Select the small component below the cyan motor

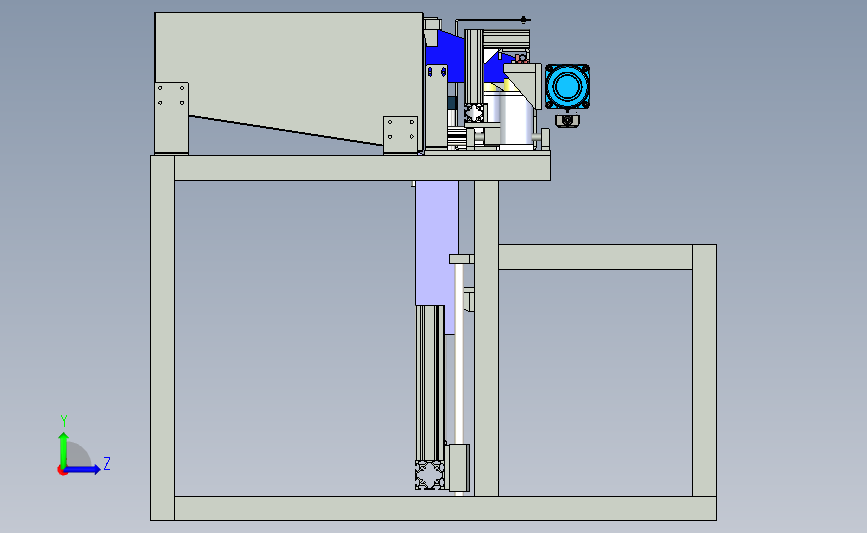tap(567, 120)
